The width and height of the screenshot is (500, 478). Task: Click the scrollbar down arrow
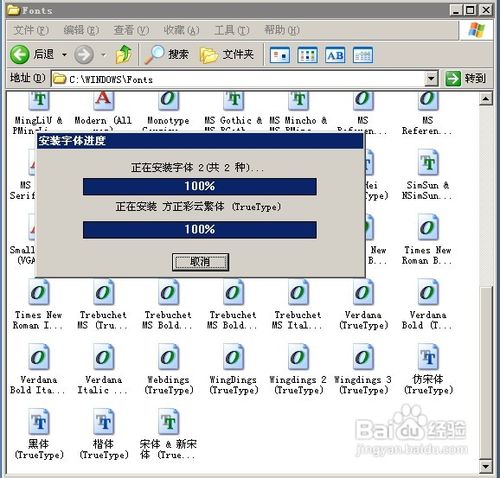(x=485, y=466)
